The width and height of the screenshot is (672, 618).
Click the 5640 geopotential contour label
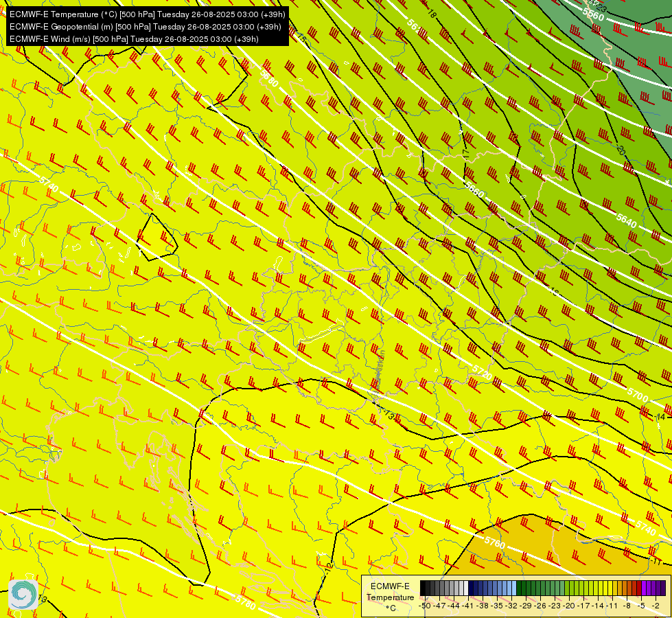click(x=626, y=220)
